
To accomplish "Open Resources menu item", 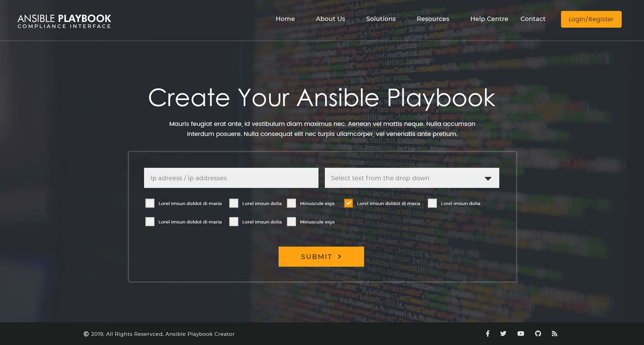I will click(433, 19).
